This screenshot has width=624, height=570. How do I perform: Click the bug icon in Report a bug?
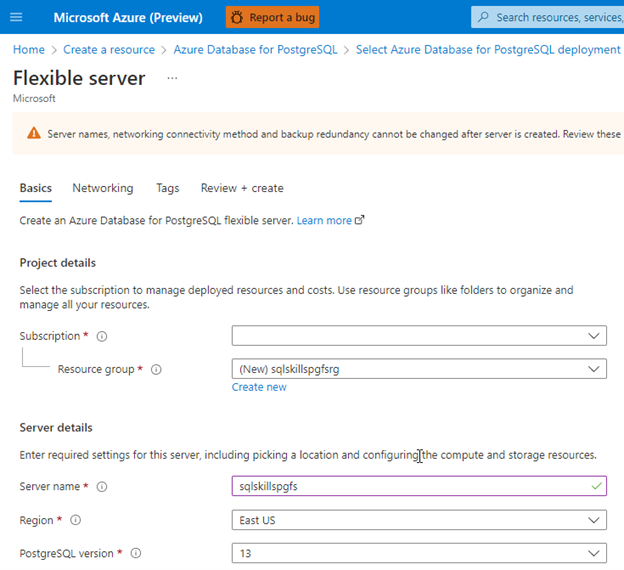(x=237, y=17)
